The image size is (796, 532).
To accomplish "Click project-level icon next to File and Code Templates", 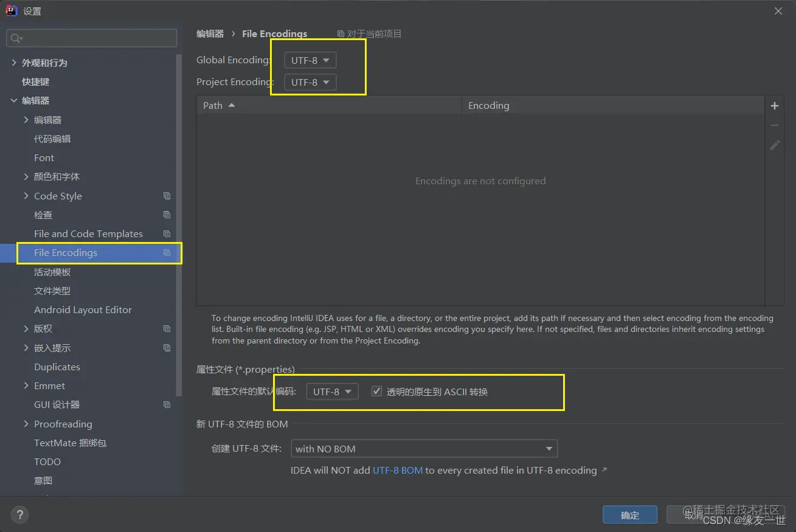I will [167, 233].
